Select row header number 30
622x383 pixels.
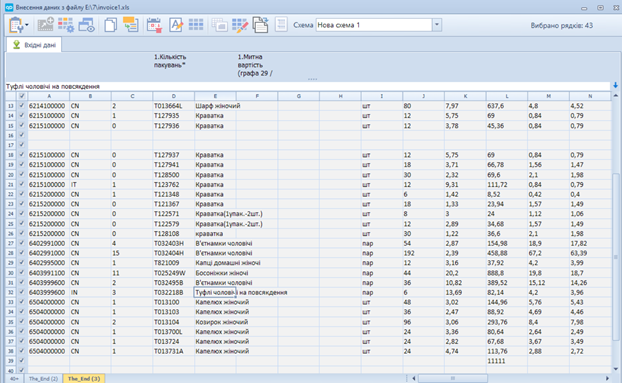point(11,273)
